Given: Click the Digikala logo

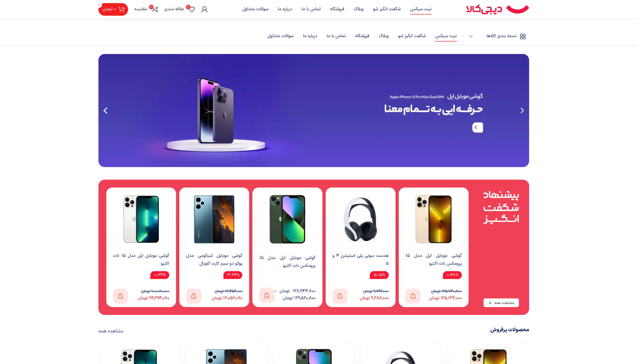Looking at the screenshot, I should click(497, 9).
